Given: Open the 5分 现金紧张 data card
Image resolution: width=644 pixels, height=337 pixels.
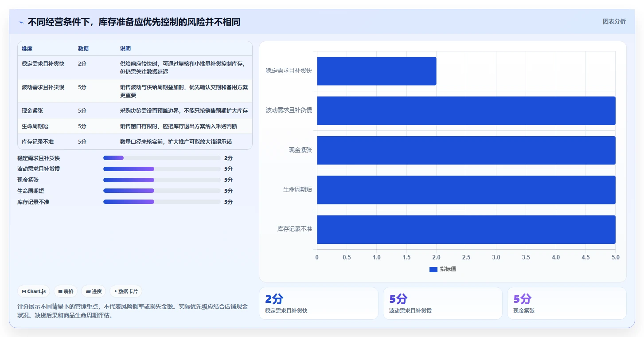Looking at the screenshot, I should [x=567, y=303].
